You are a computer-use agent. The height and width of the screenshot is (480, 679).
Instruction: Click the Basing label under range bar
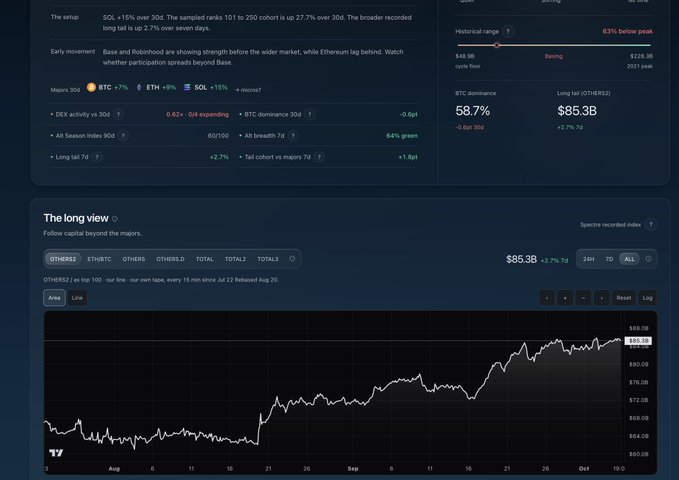[553, 56]
